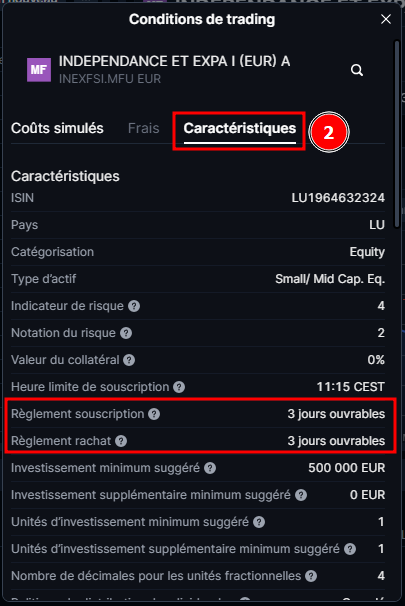The image size is (405, 606).
Task: Click help icon for Valeur du collatéral
Action: pyautogui.click(x=129, y=360)
